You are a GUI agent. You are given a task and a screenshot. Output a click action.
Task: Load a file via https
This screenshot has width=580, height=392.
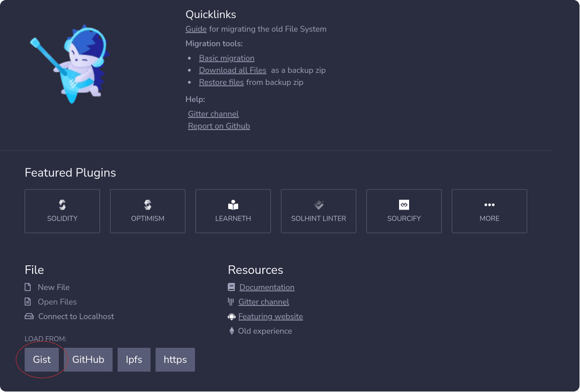pyautogui.click(x=175, y=359)
